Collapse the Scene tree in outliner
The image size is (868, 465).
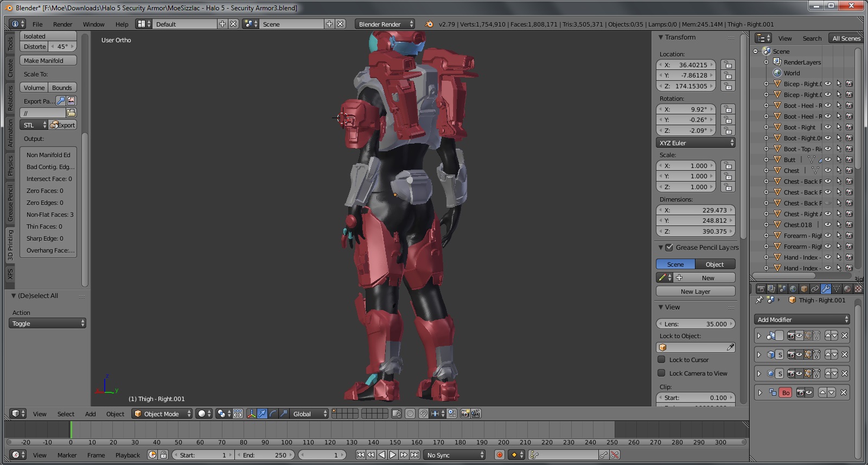coord(756,51)
